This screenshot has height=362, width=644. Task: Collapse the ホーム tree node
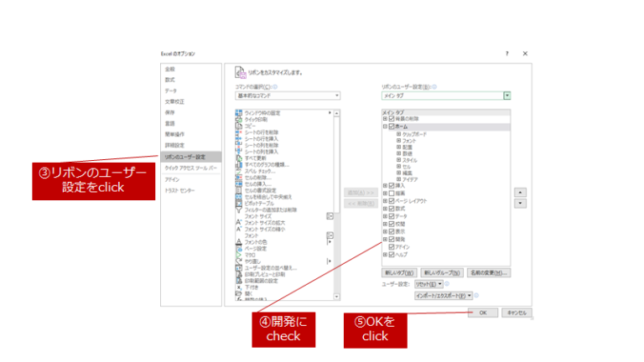tap(385, 127)
